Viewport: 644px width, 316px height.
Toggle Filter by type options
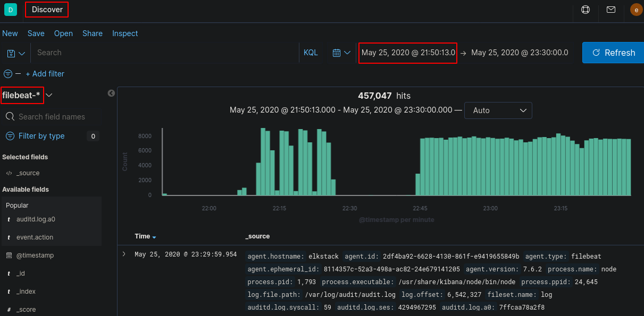pyautogui.click(x=41, y=136)
